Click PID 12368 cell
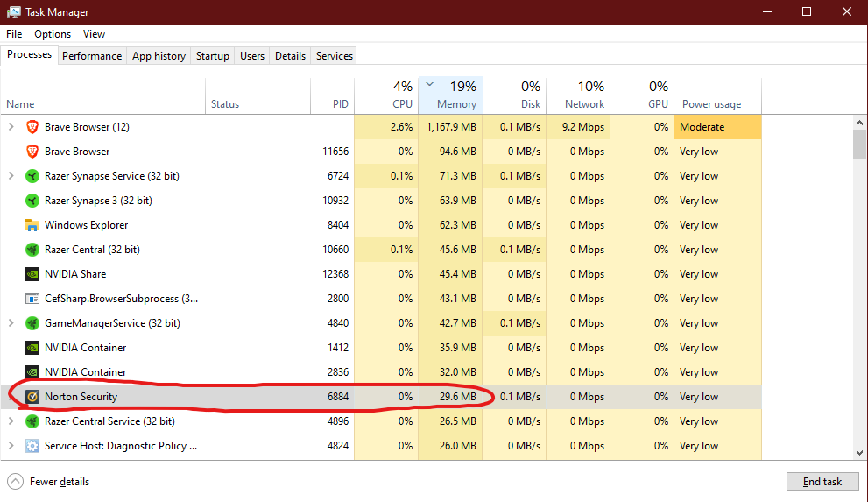The height and width of the screenshot is (502, 868). tap(335, 274)
